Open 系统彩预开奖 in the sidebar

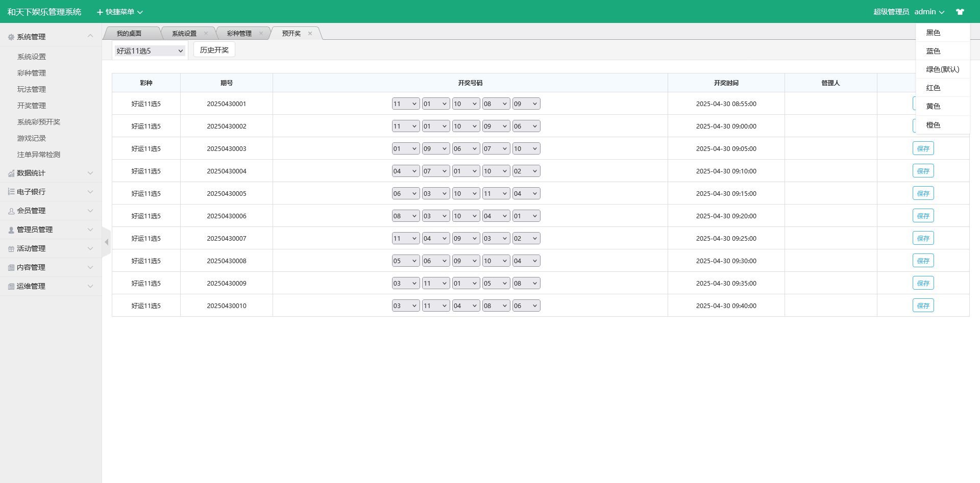[x=39, y=122]
